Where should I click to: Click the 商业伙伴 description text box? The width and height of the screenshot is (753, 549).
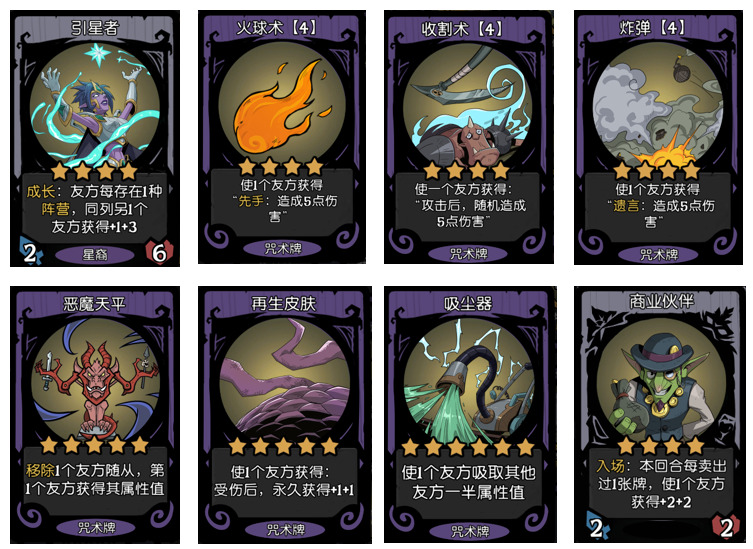[x=661, y=484]
